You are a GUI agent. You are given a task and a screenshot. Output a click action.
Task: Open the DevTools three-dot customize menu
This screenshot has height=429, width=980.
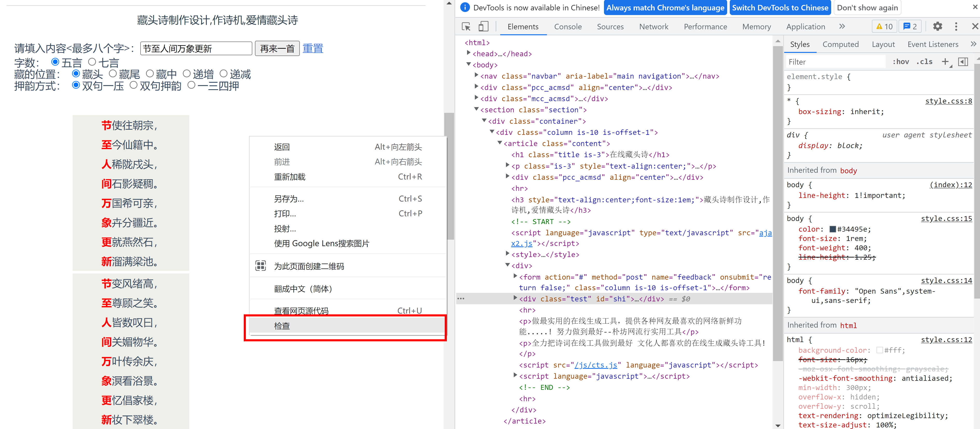click(x=956, y=26)
